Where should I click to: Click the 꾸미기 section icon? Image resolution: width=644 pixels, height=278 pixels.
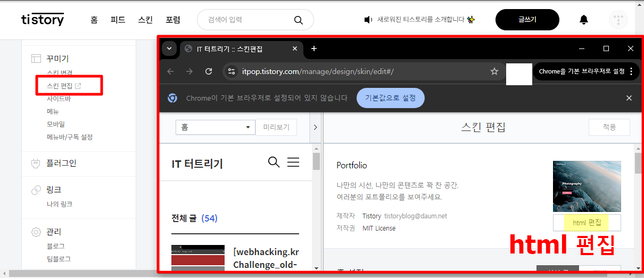pos(36,59)
